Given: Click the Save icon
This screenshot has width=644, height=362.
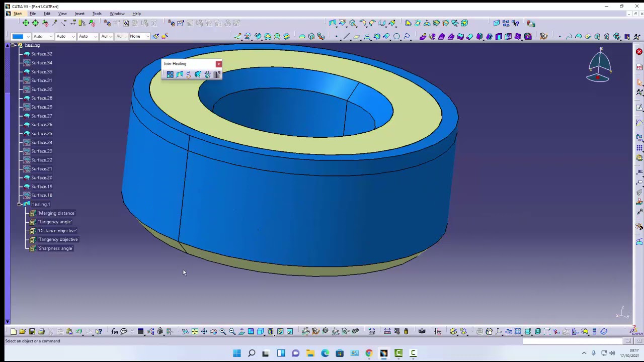Looking at the screenshot, I should tap(32, 331).
